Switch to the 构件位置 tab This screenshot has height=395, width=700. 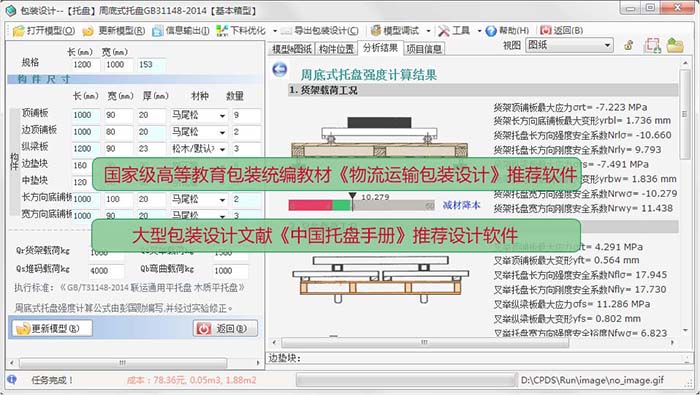(x=336, y=49)
